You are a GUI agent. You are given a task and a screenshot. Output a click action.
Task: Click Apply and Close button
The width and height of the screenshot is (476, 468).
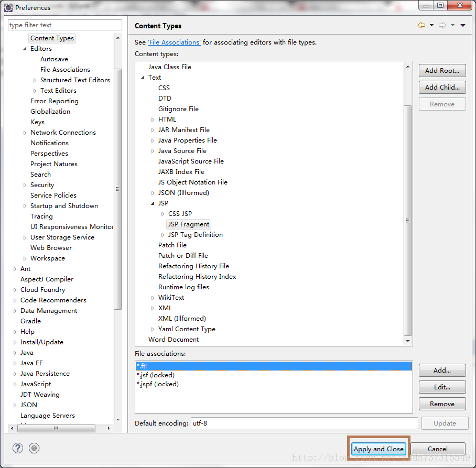tap(378, 449)
